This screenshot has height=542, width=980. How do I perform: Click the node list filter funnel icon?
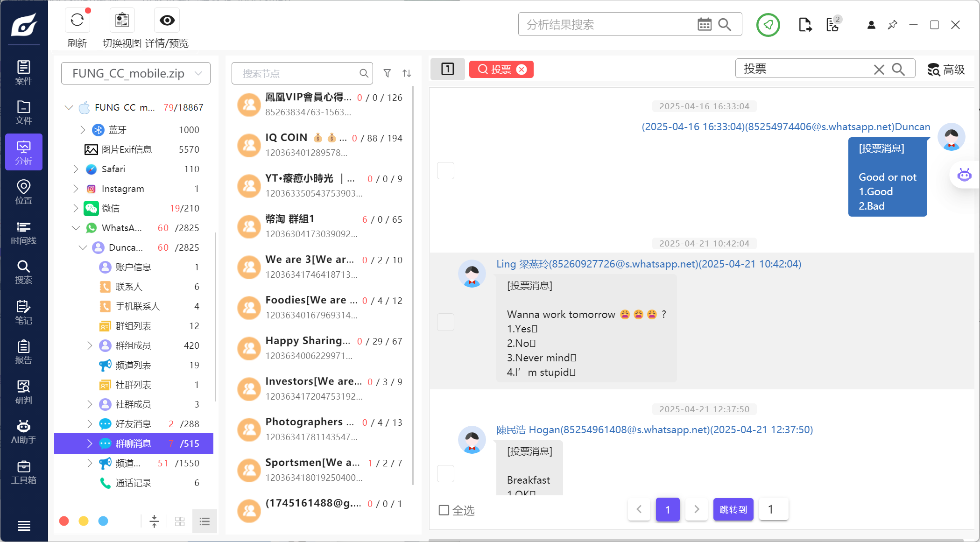click(387, 73)
